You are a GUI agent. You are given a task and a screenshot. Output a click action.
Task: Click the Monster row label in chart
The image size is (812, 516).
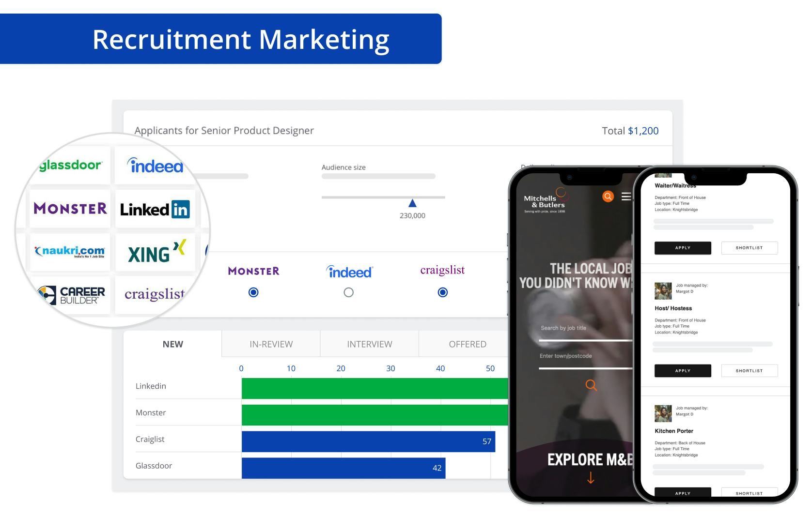151,413
